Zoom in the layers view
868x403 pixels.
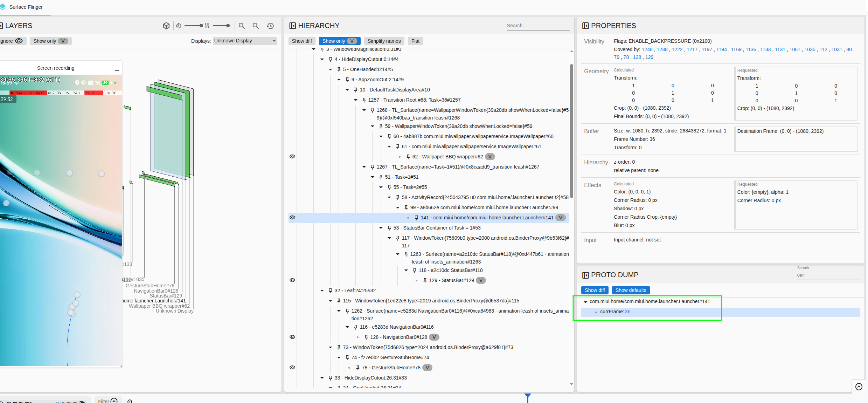242,26
